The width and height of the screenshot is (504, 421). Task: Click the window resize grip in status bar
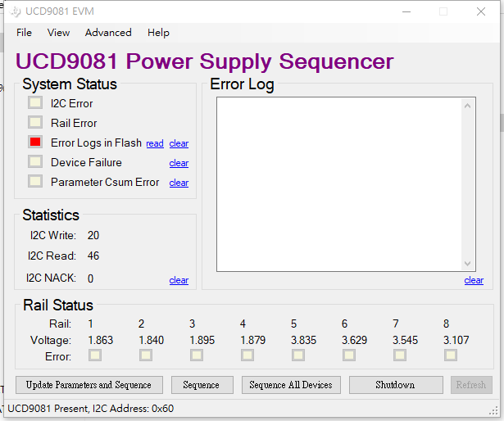[x=493, y=411]
